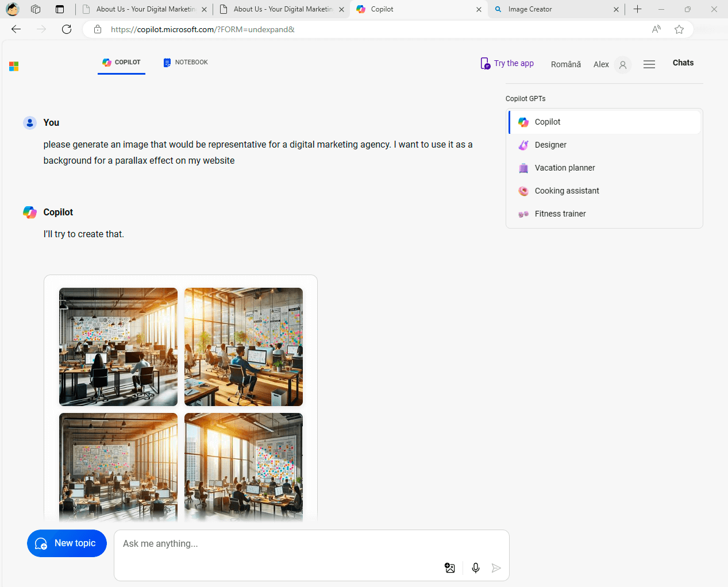The height and width of the screenshot is (587, 728).
Task: Open the Edge profile avatar
Action: tap(13, 9)
